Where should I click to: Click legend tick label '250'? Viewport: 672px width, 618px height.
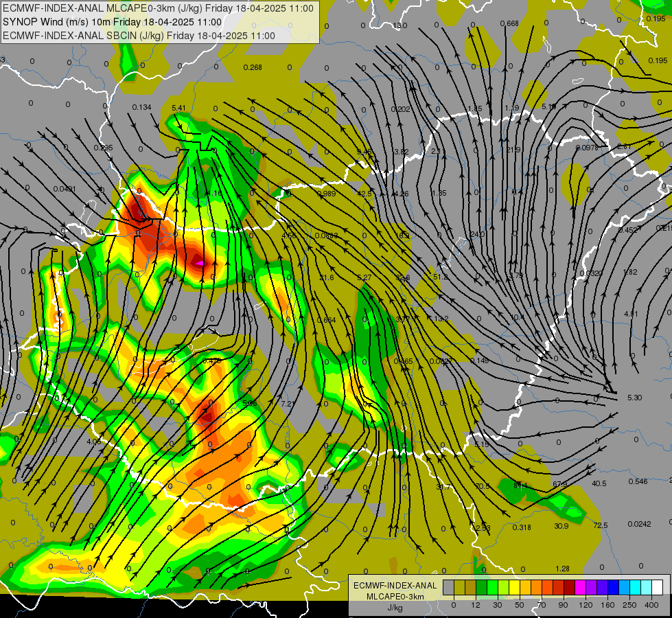pos(629,605)
